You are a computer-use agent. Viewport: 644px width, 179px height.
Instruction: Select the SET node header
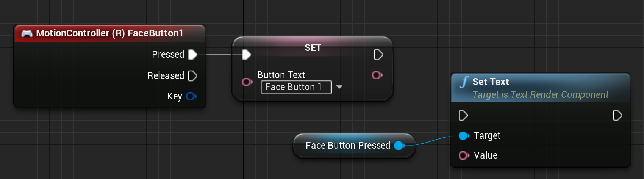[x=313, y=47]
